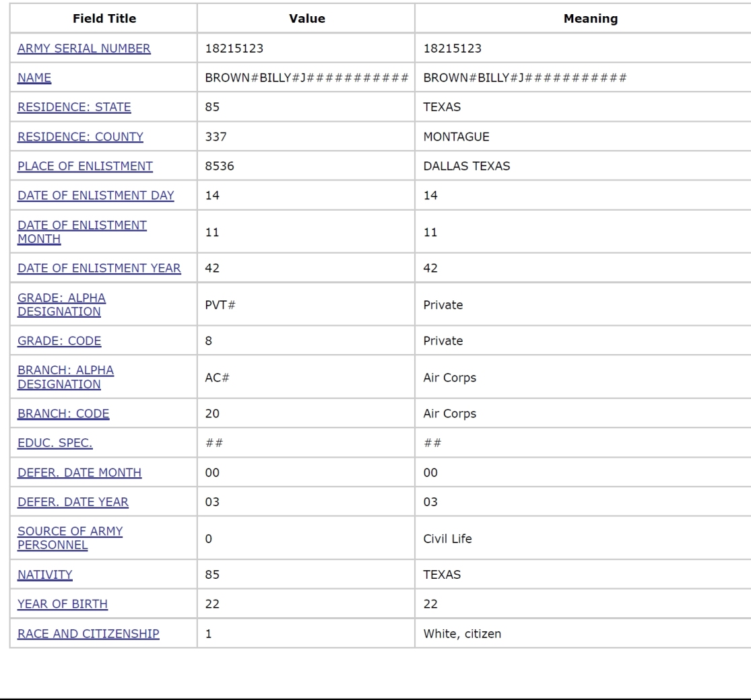Open DEFER. DATE YEAR link

[x=73, y=502]
